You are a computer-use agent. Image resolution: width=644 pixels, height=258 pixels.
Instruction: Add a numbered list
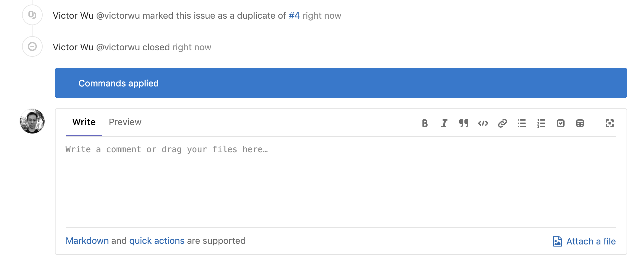(x=541, y=123)
